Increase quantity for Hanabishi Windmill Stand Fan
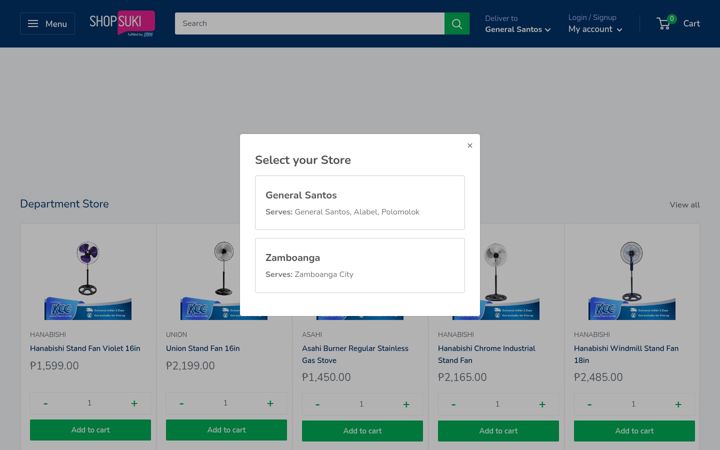Image resolution: width=720 pixels, height=450 pixels. (678, 405)
